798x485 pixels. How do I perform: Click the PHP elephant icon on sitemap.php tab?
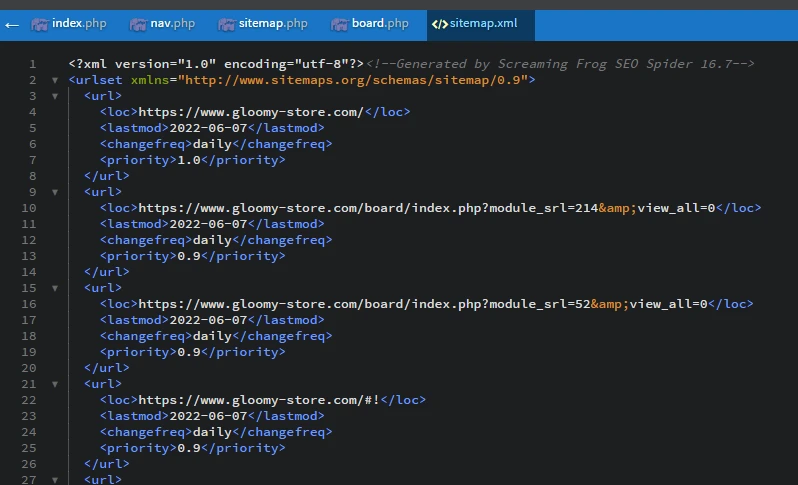point(226,24)
